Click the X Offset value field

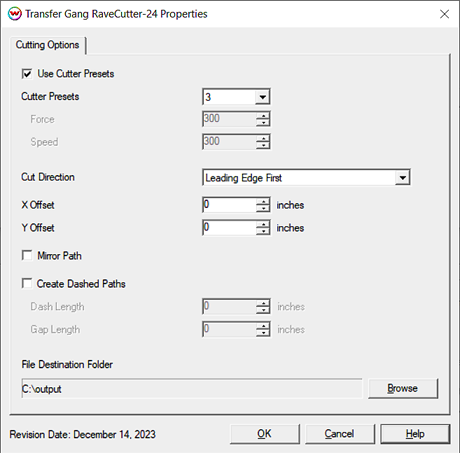coord(229,205)
